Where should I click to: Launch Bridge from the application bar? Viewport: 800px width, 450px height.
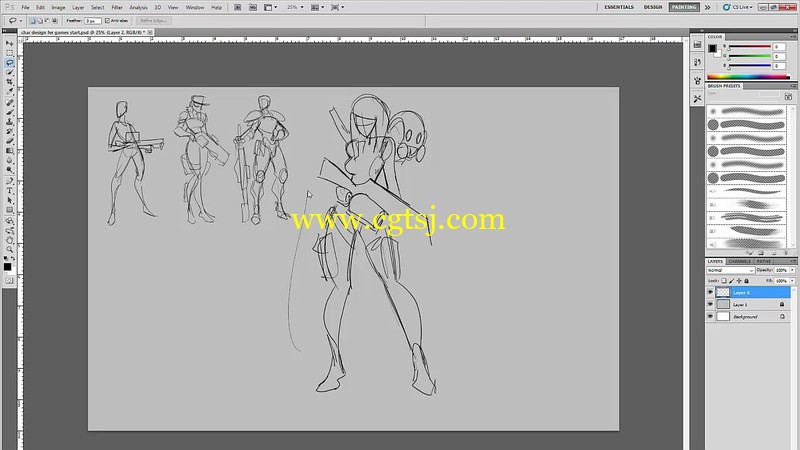[x=238, y=7]
